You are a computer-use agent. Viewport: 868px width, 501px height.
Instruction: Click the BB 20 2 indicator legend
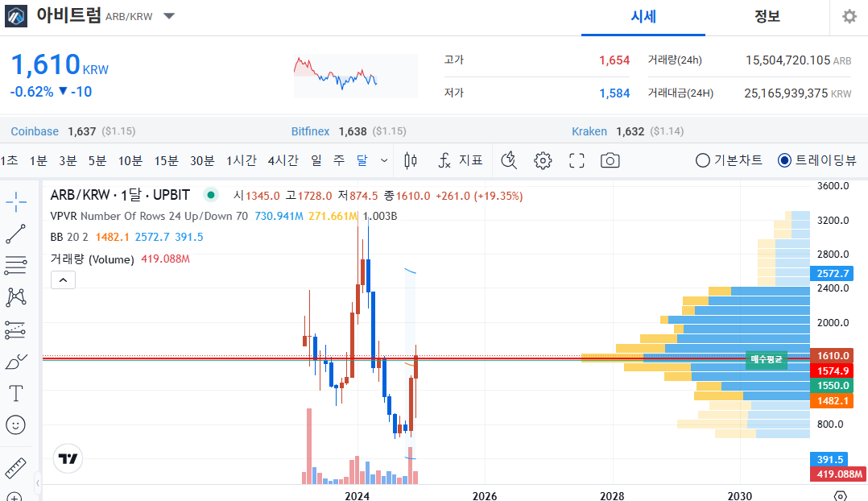click(x=69, y=237)
